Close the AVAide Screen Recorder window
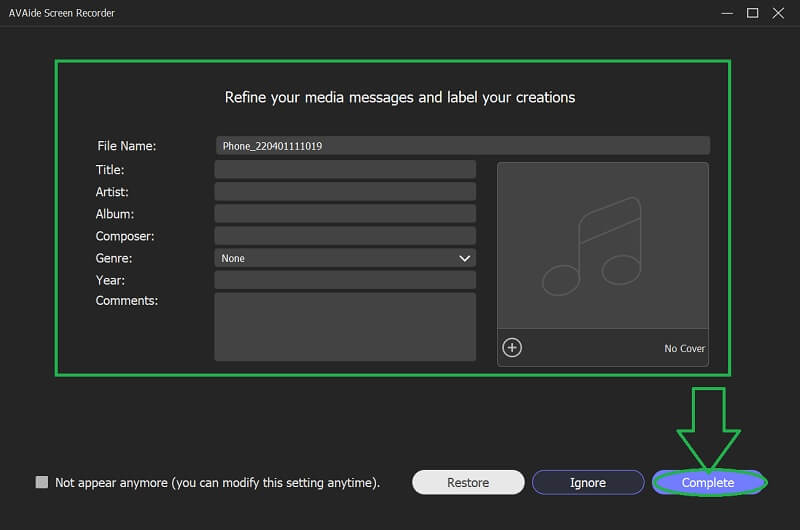 pos(779,13)
